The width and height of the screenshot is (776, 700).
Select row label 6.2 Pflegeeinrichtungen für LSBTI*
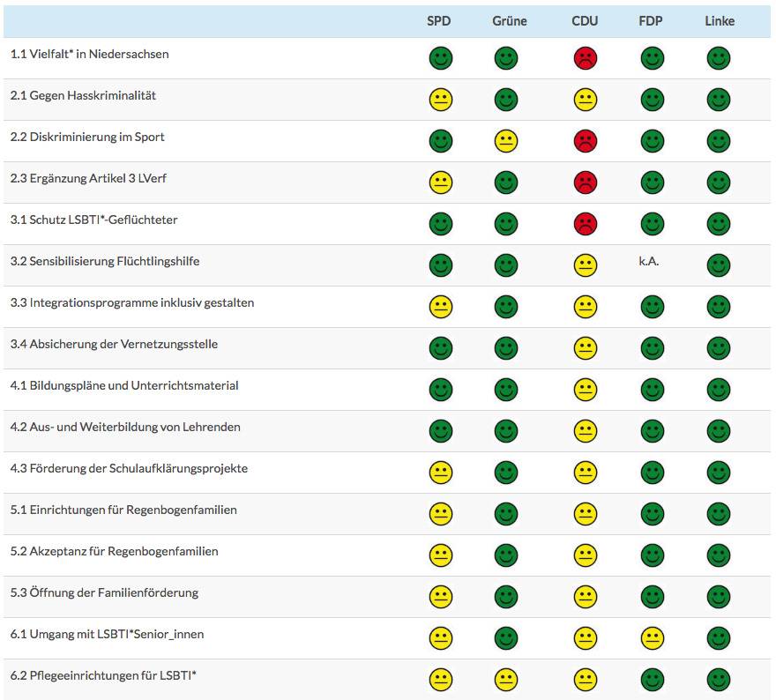coord(103,675)
